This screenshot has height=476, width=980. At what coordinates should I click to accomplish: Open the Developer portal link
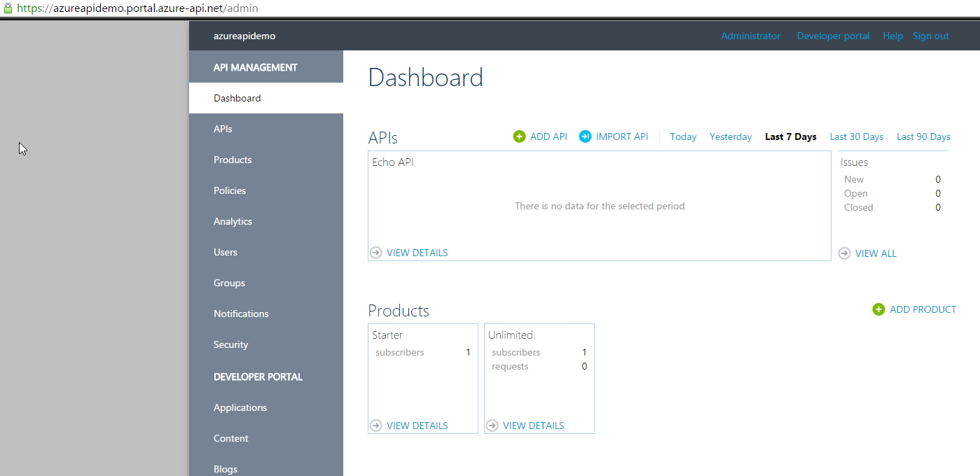pyautogui.click(x=833, y=36)
